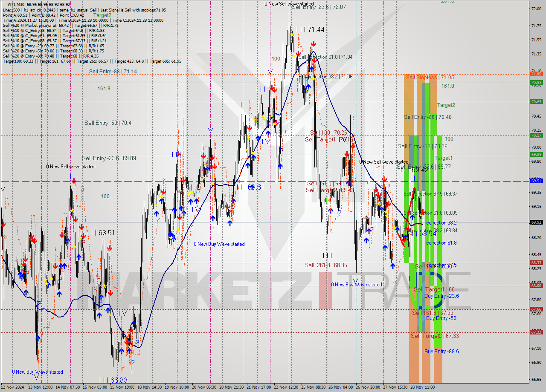Click the 'Buy Entry -88.6' label

click(x=441, y=351)
